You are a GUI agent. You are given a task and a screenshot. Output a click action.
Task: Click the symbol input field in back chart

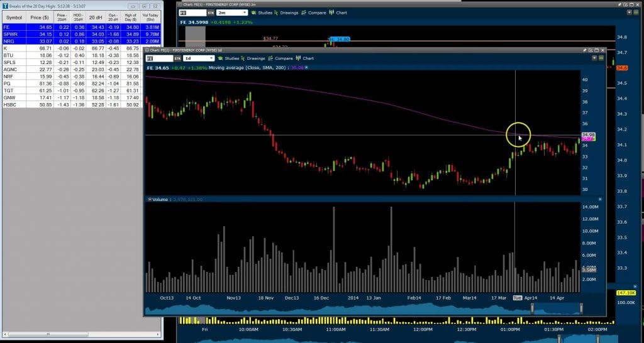pos(192,13)
